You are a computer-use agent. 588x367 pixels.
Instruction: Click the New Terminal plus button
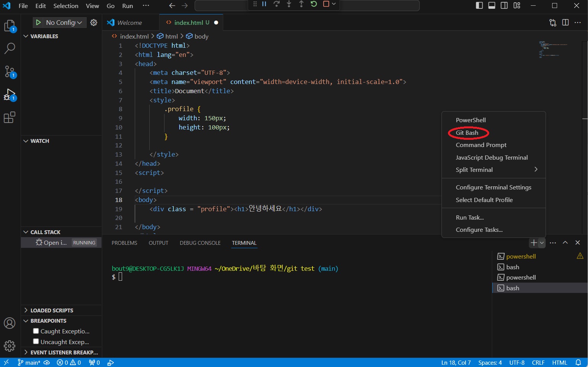click(534, 243)
